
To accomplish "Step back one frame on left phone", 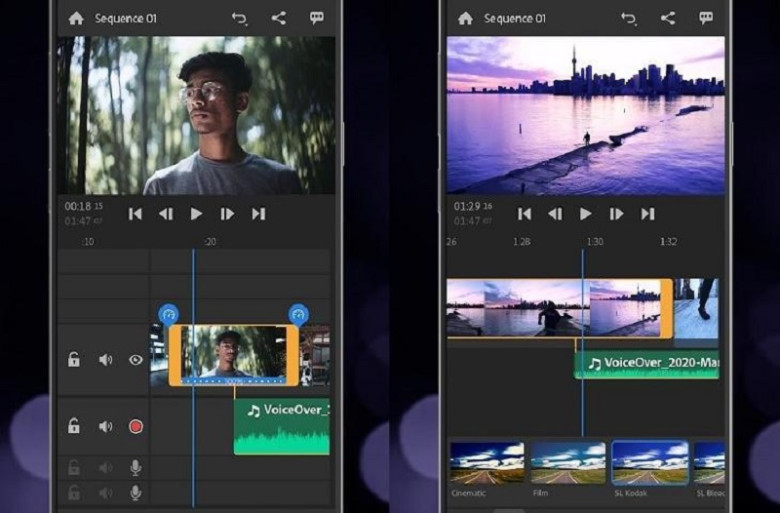I will point(166,214).
